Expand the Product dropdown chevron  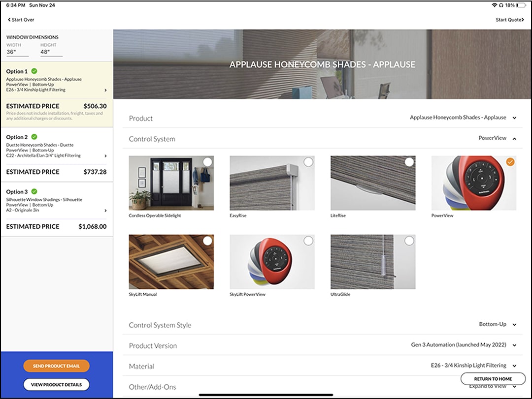[x=514, y=118]
